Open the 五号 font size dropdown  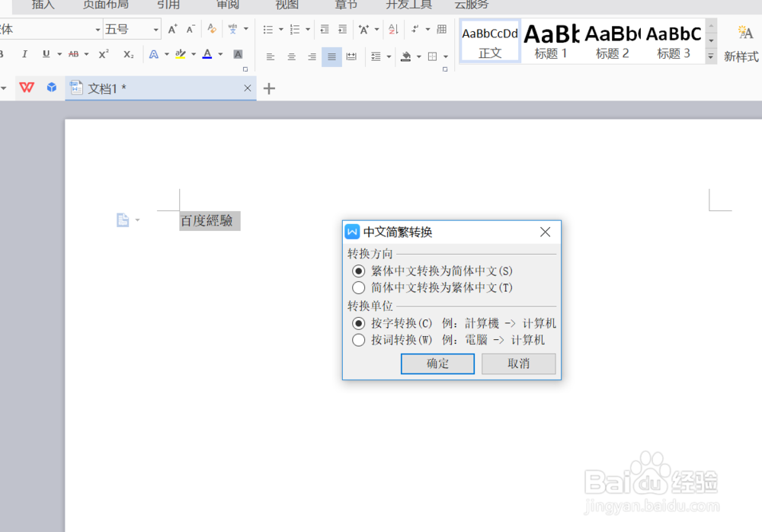coord(156,30)
